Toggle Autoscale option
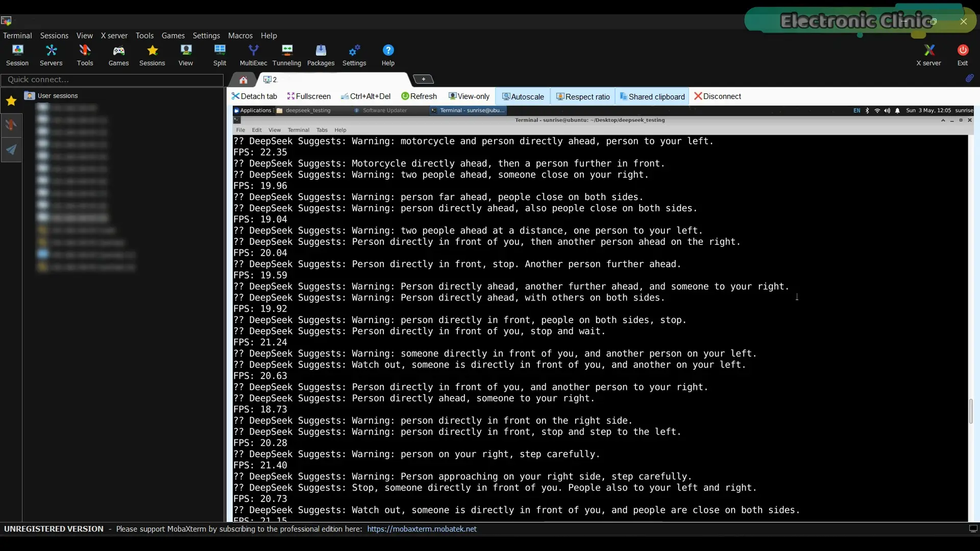 (x=523, y=96)
